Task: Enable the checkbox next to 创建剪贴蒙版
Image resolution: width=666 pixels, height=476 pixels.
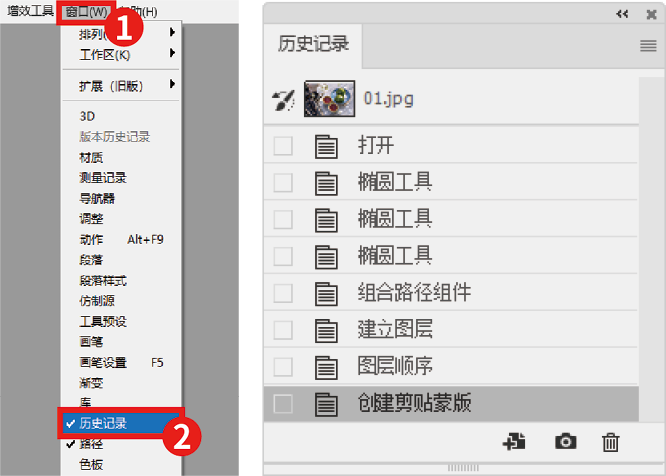Action: (x=283, y=404)
